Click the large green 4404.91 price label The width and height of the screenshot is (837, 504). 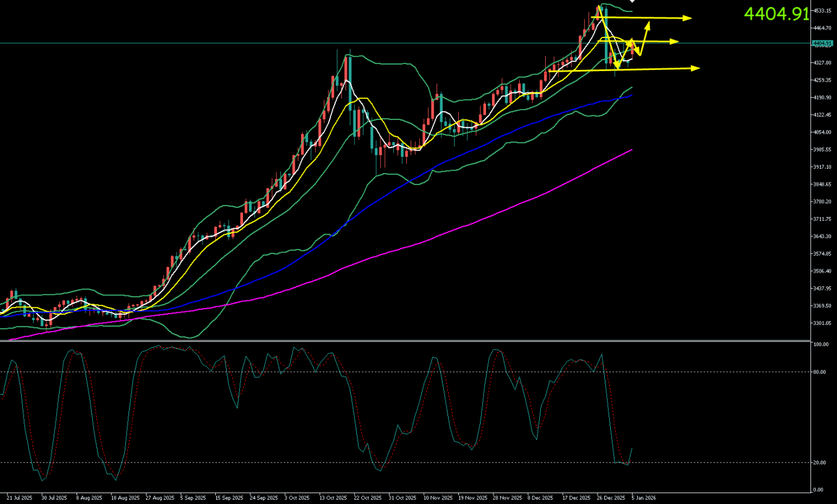(776, 14)
